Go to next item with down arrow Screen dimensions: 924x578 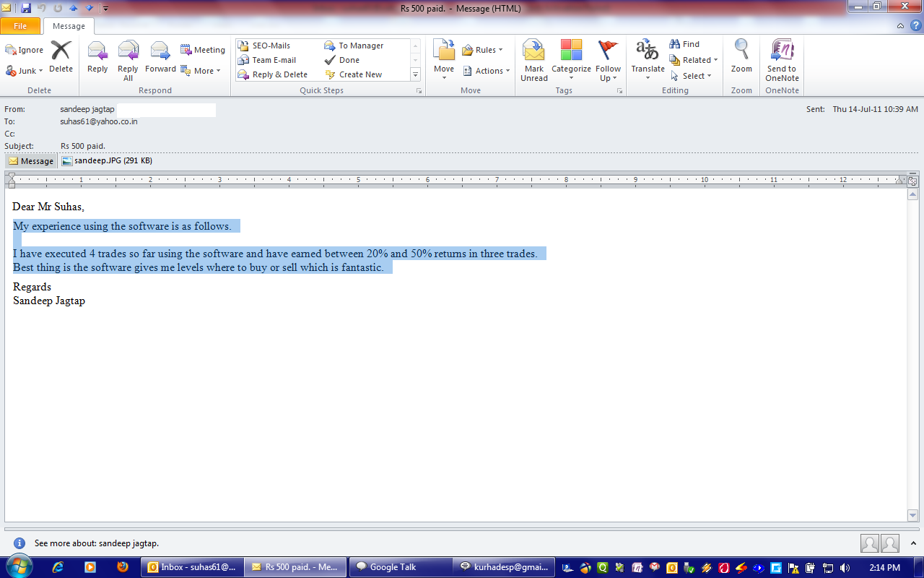point(90,8)
